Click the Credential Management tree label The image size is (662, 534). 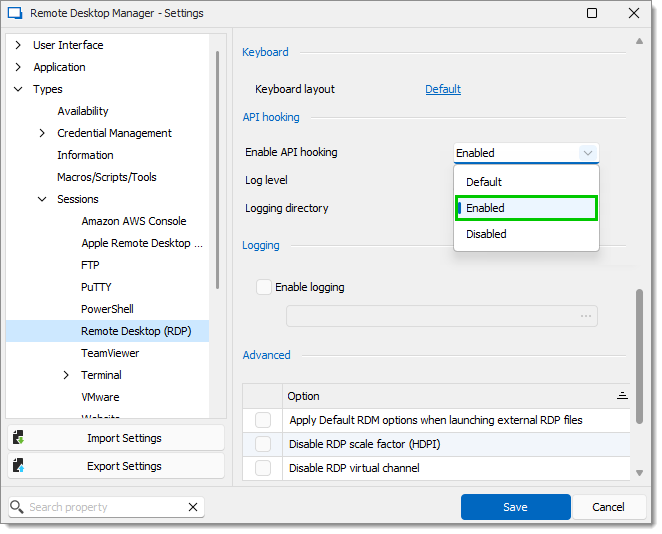coord(114,133)
